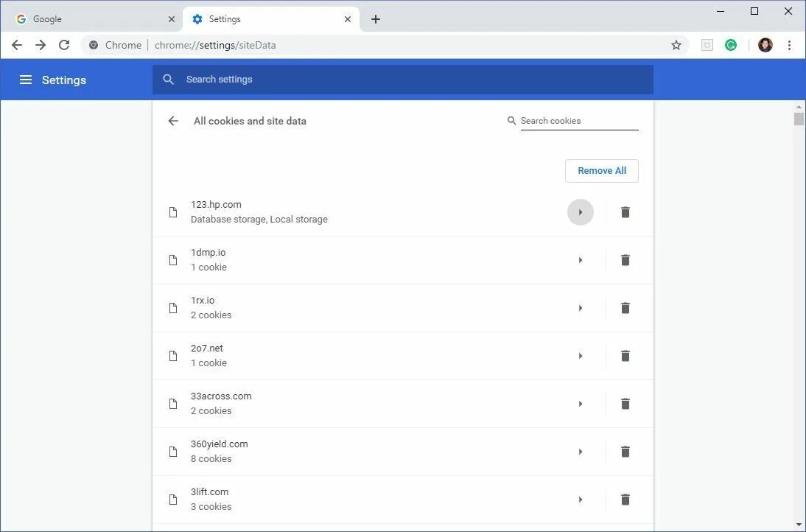Click magnifier icon in Search settings bar
806x532 pixels.
[168, 79]
